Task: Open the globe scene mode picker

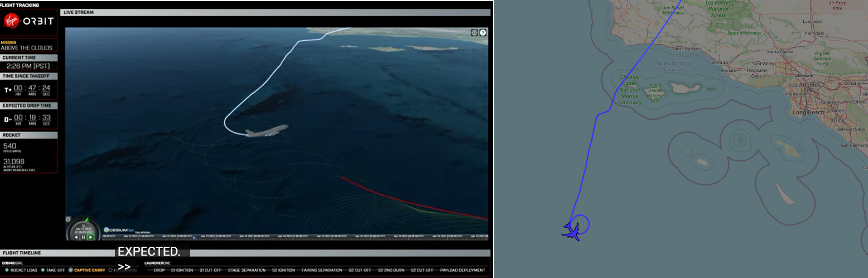Action: click(474, 32)
